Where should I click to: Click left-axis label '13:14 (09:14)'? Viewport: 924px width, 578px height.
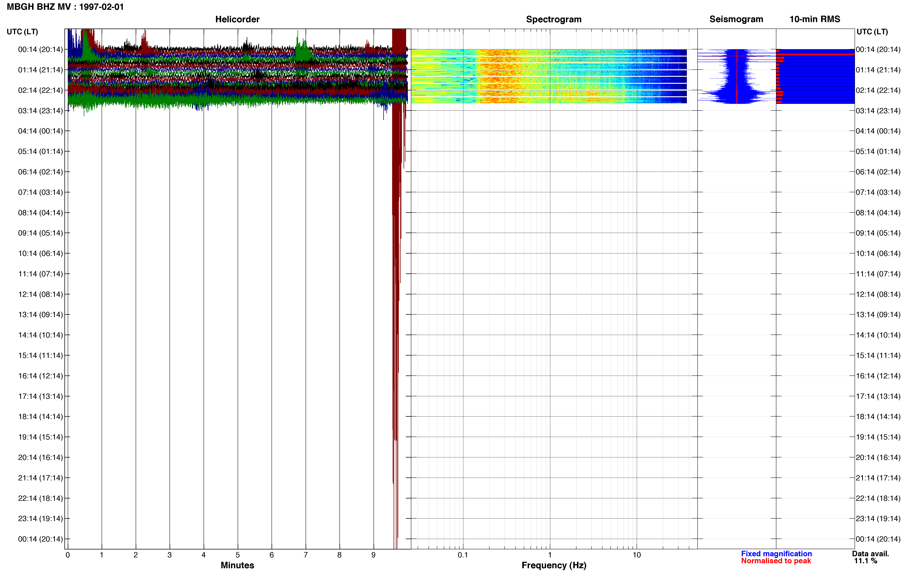[x=41, y=314]
